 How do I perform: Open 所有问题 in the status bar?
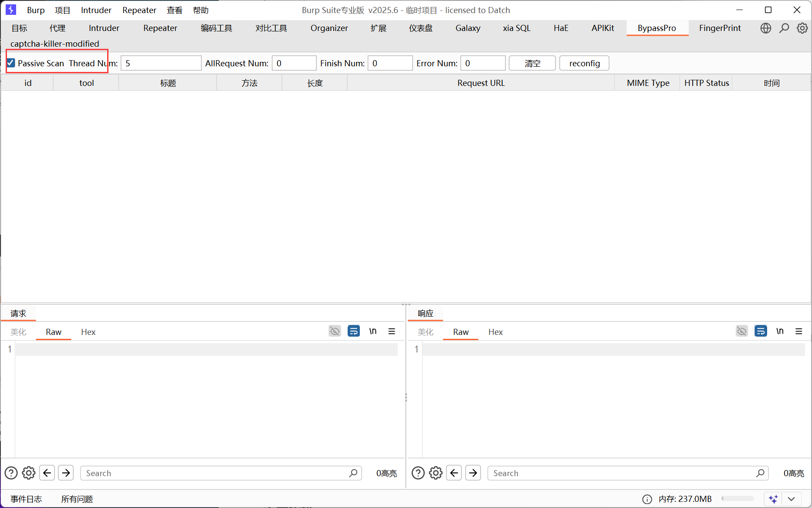coord(77,499)
